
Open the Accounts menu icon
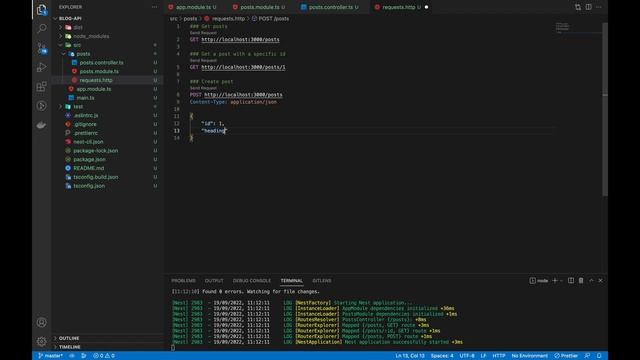coord(42,322)
